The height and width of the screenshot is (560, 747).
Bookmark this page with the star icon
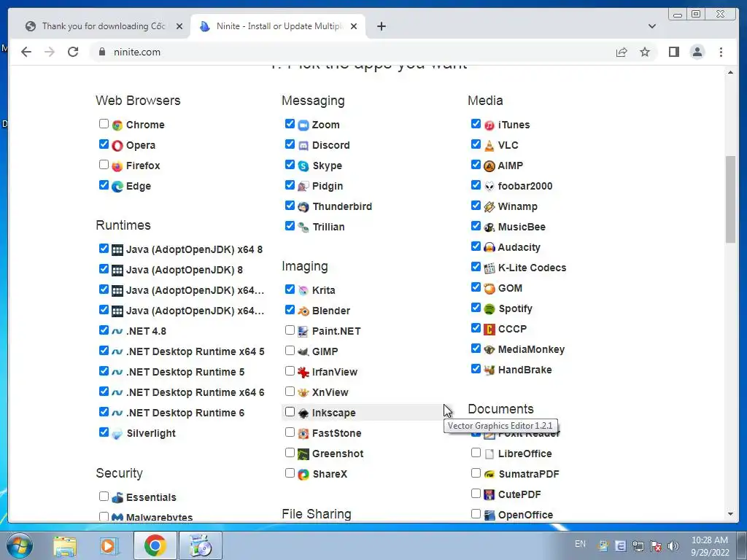(645, 52)
